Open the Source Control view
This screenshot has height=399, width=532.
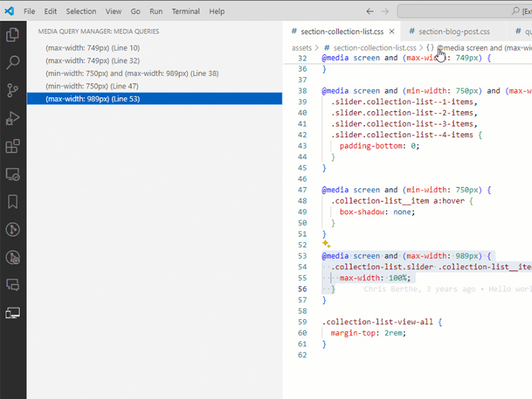point(13,90)
